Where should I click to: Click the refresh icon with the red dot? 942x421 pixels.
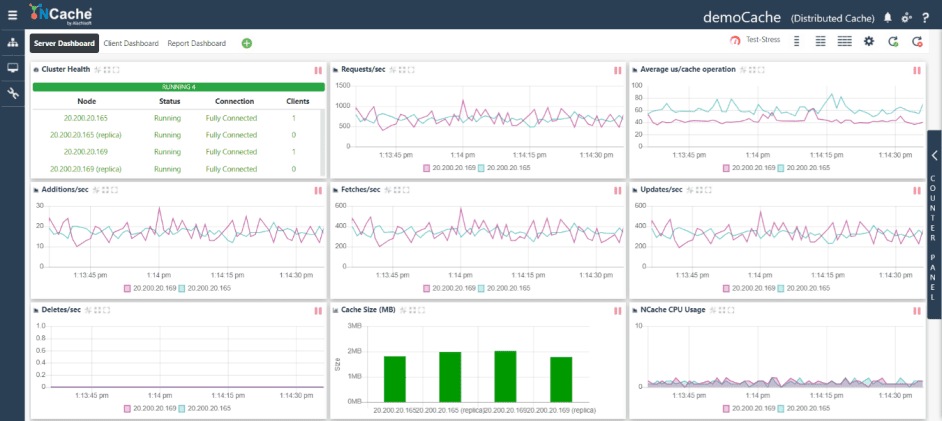click(917, 41)
